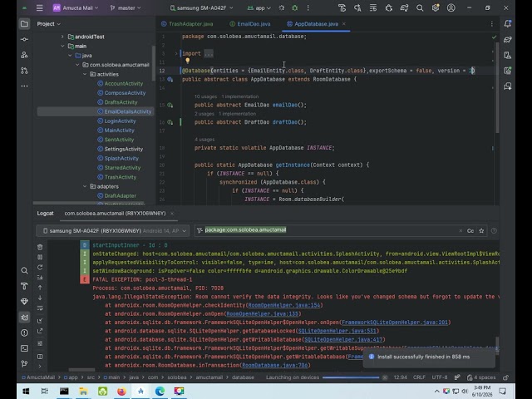Click the Search Everywhere magnifier icon
Viewport: 532px width, 399px height.
click(x=420, y=7)
